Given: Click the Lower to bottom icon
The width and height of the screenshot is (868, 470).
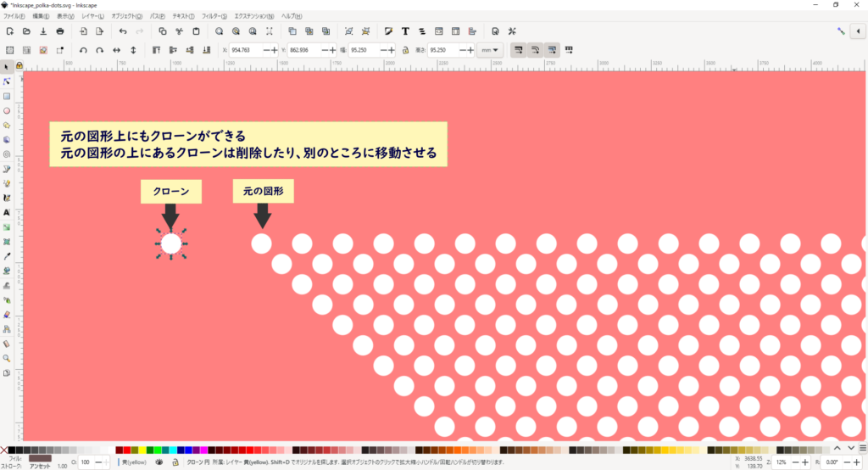Looking at the screenshot, I should pos(207,50).
